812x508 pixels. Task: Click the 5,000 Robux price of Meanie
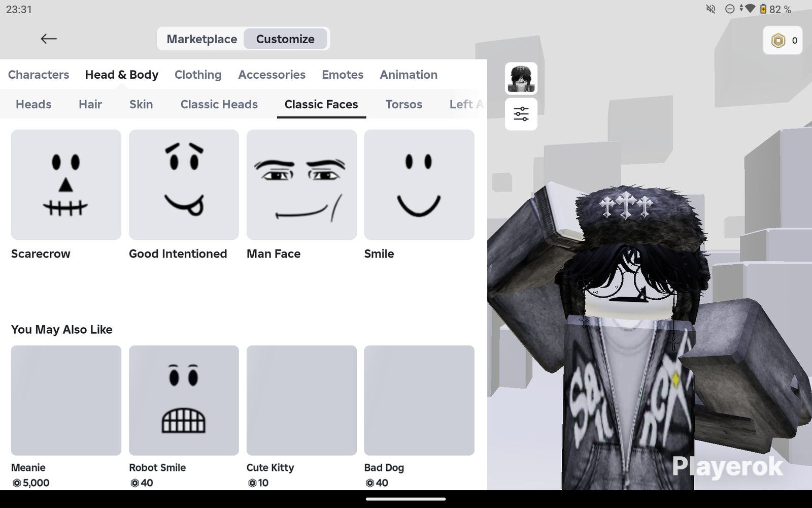pyautogui.click(x=31, y=483)
